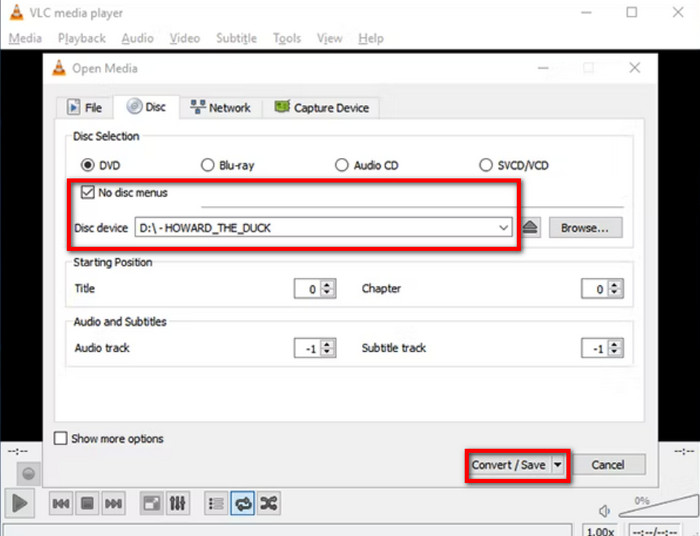Switch to the Capture Device tab

pyautogui.click(x=321, y=108)
